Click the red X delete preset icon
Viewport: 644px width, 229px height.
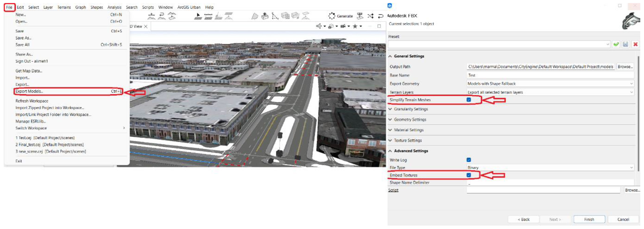point(635,44)
